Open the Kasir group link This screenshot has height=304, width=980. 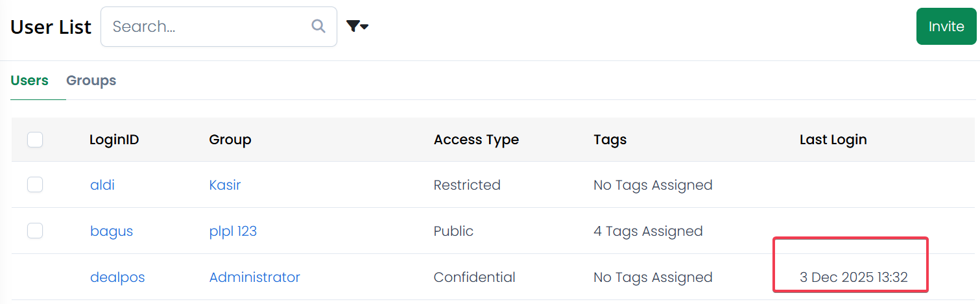225,185
